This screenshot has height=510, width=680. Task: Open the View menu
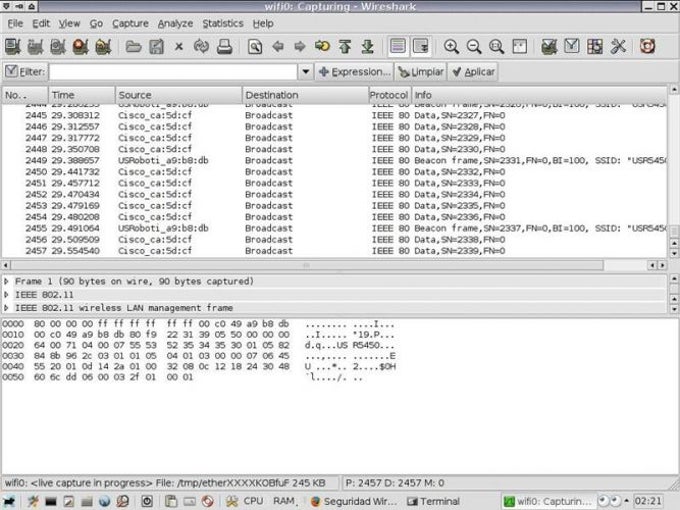click(x=69, y=23)
